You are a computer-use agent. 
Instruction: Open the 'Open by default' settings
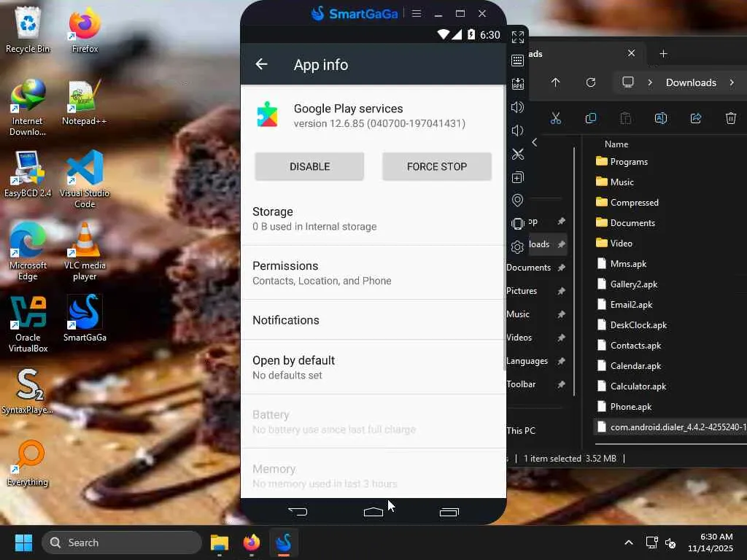[x=373, y=367]
